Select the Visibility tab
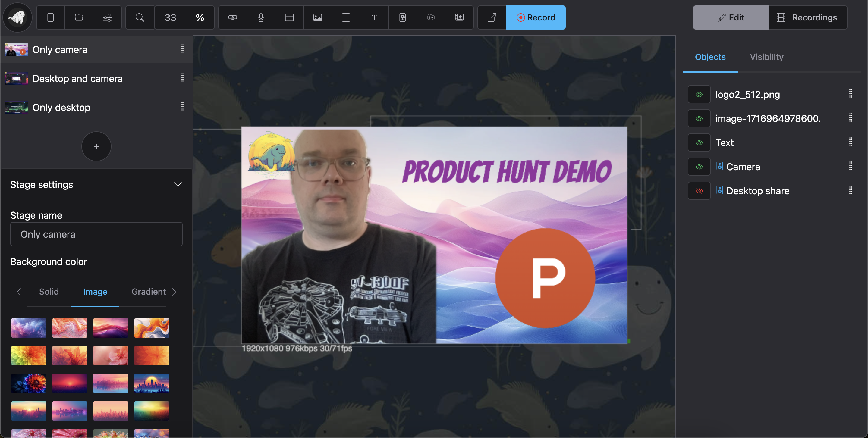The height and width of the screenshot is (438, 868). tap(766, 57)
